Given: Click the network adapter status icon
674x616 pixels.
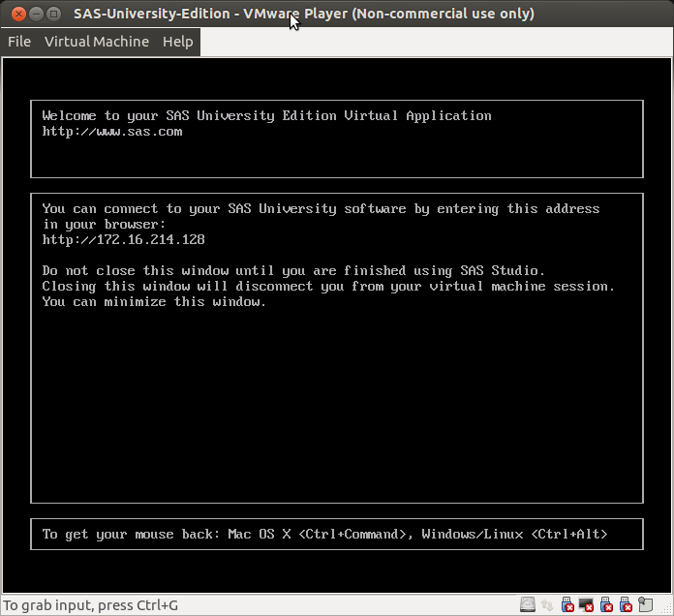Looking at the screenshot, I should click(546, 605).
